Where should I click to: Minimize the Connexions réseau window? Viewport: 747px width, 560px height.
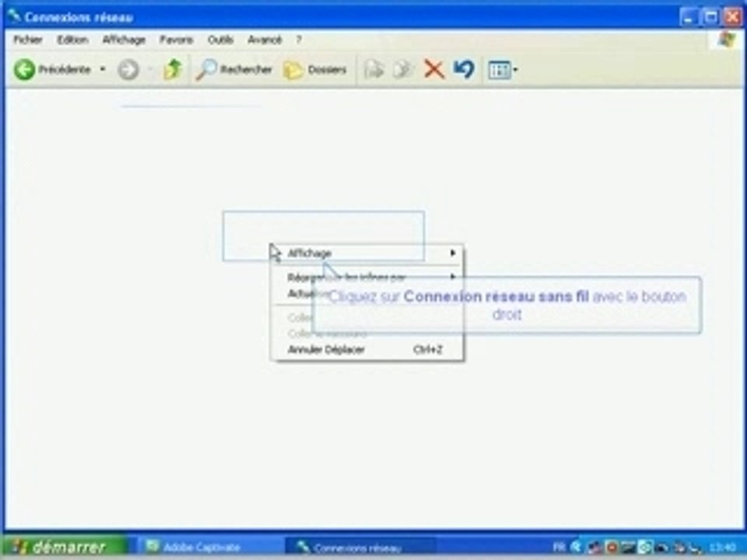(x=688, y=18)
